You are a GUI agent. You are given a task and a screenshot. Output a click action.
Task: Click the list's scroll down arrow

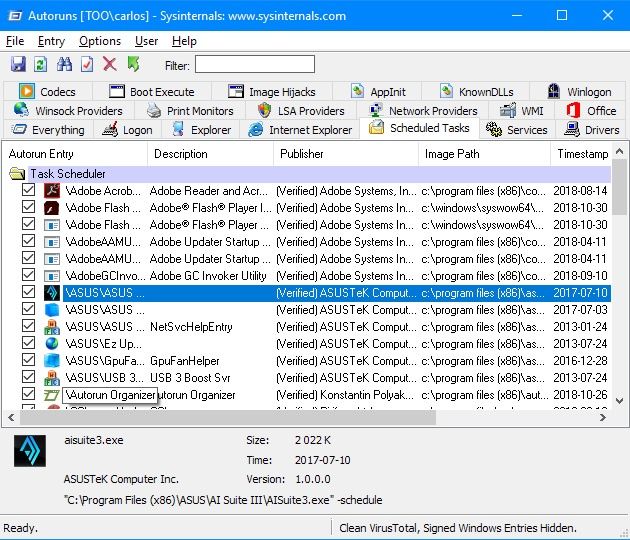coord(620,401)
